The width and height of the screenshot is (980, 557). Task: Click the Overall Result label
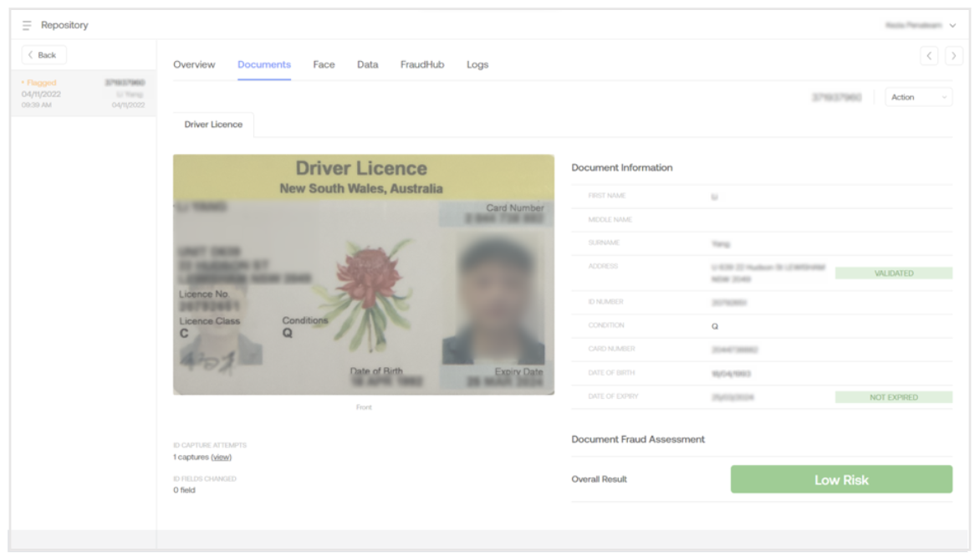point(599,479)
